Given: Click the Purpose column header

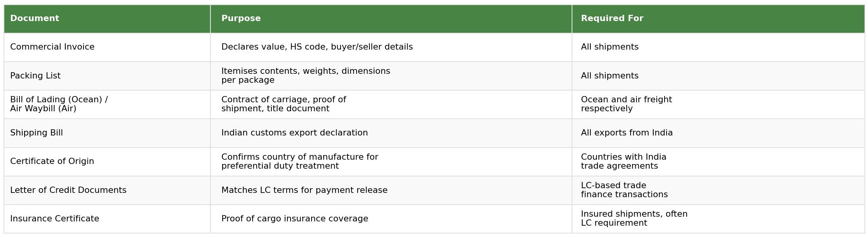Looking at the screenshot, I should (x=391, y=19).
